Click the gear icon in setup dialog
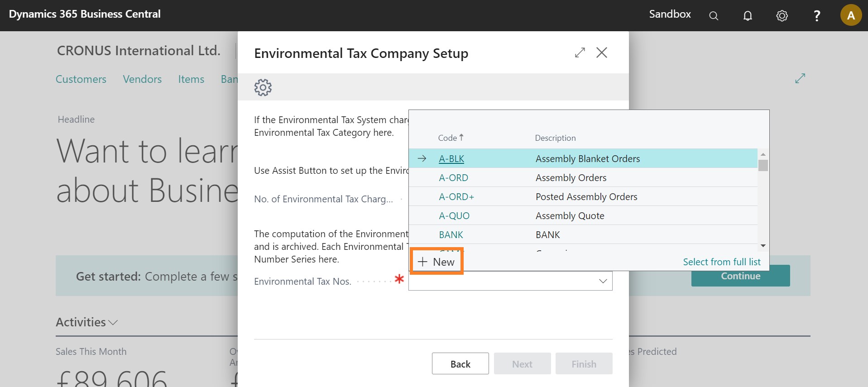Screen dimensions: 868x387 tap(263, 87)
